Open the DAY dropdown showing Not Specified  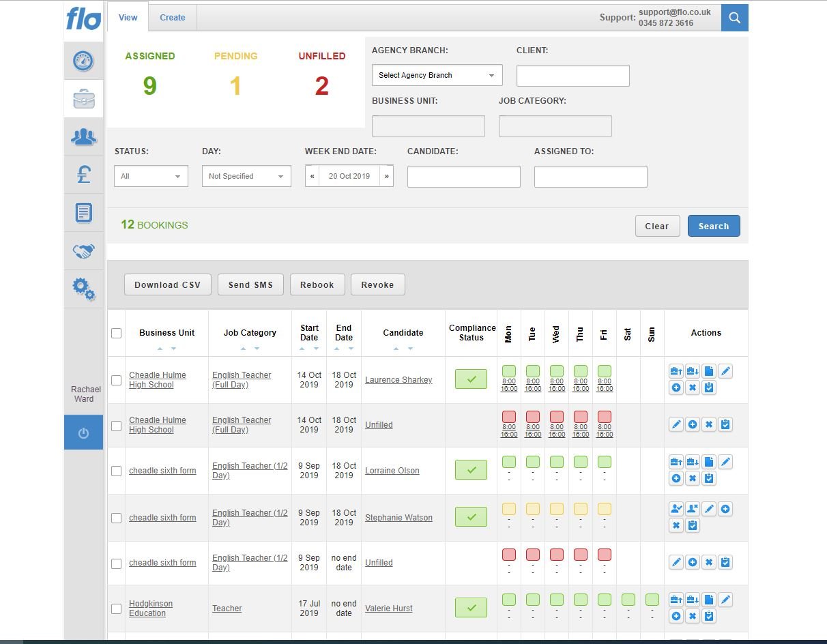coord(246,176)
